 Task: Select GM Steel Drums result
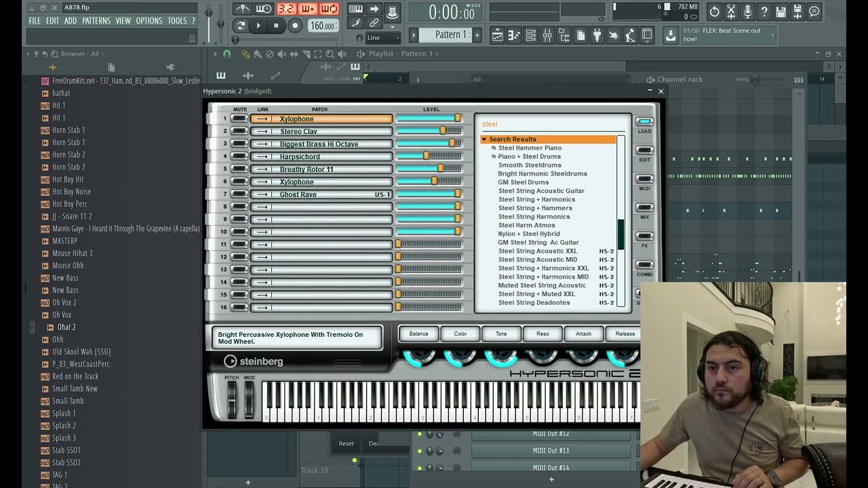tap(523, 182)
